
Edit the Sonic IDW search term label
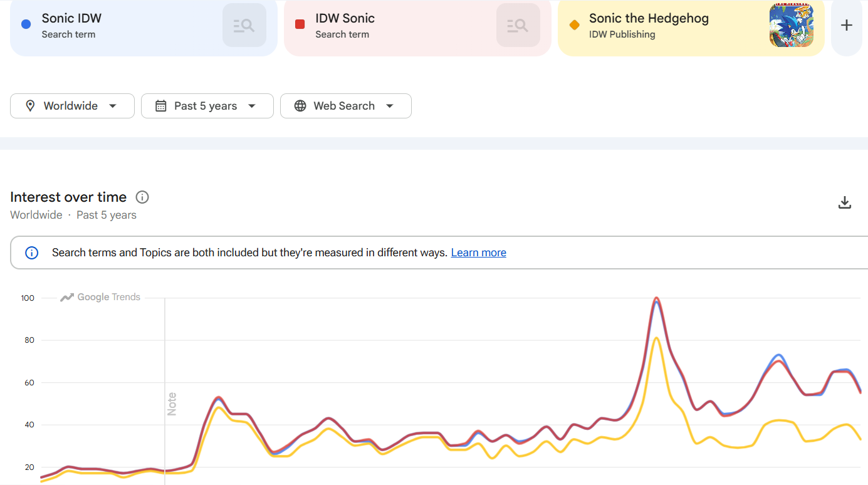71,18
